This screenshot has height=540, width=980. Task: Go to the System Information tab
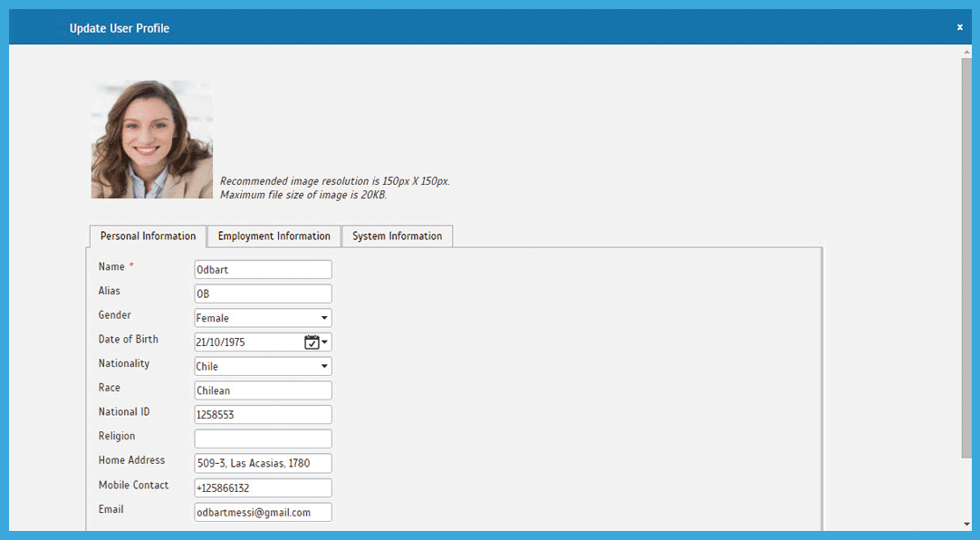tap(397, 236)
